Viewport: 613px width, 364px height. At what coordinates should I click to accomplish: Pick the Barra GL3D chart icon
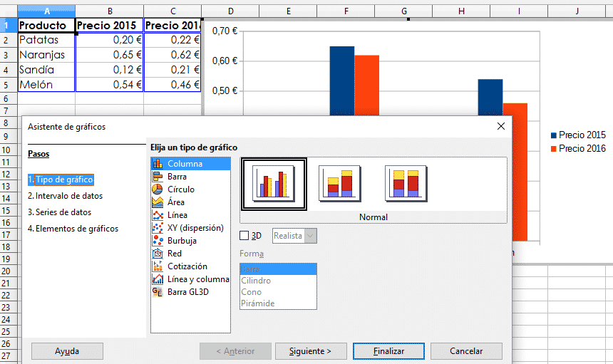coord(158,292)
